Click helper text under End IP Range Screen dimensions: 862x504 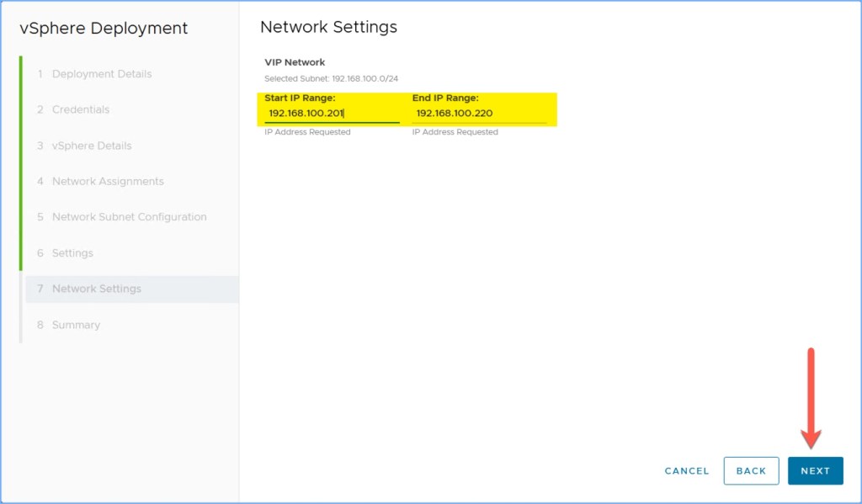point(455,132)
